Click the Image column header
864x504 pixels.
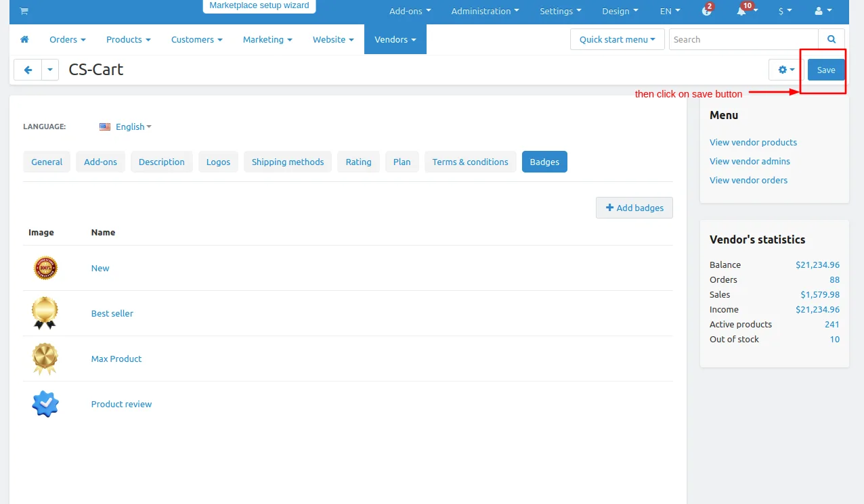(x=41, y=232)
